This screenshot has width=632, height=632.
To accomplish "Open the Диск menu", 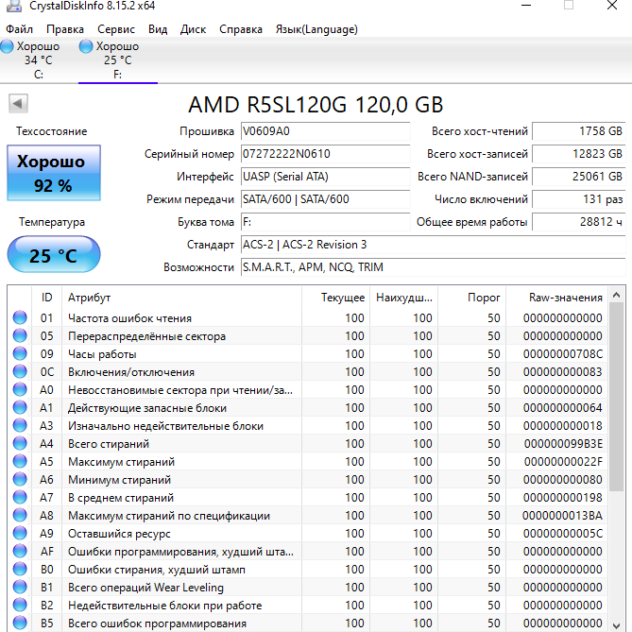I will [193, 29].
